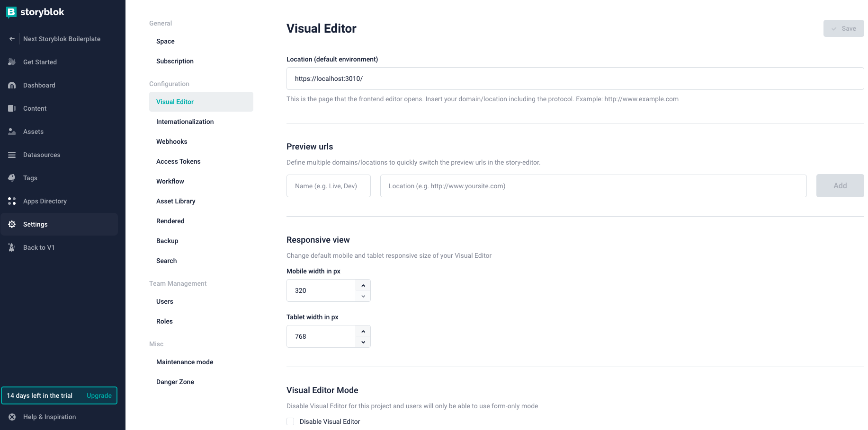
Task: Click the Content icon in sidebar
Action: (x=12, y=108)
